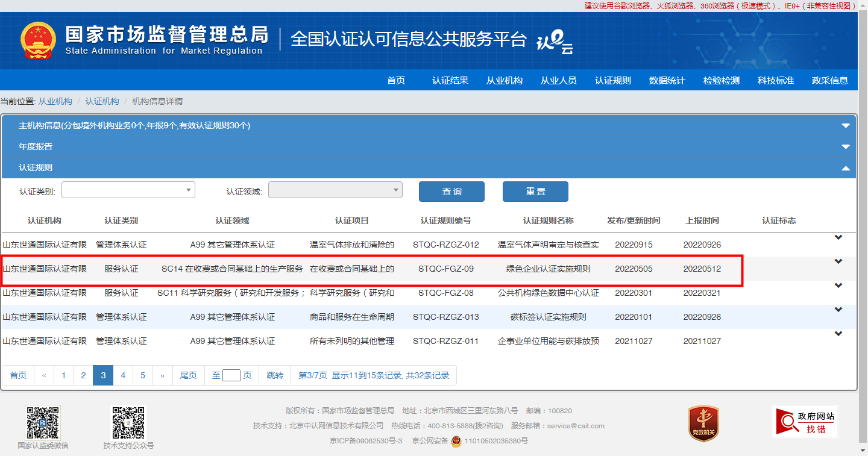Open the 政府网站找错 error report icon
The image size is (868, 456).
coord(805,421)
